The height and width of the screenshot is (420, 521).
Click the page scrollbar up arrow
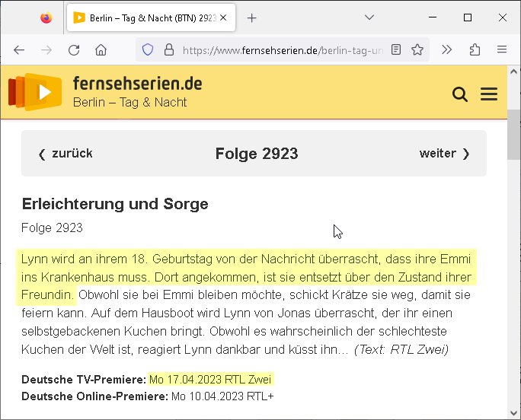(513, 71)
